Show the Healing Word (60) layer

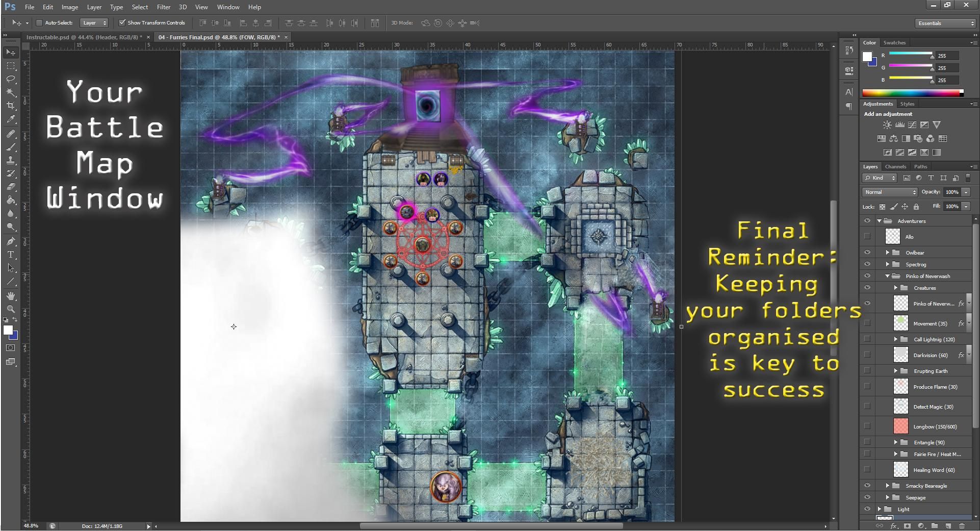click(x=868, y=470)
